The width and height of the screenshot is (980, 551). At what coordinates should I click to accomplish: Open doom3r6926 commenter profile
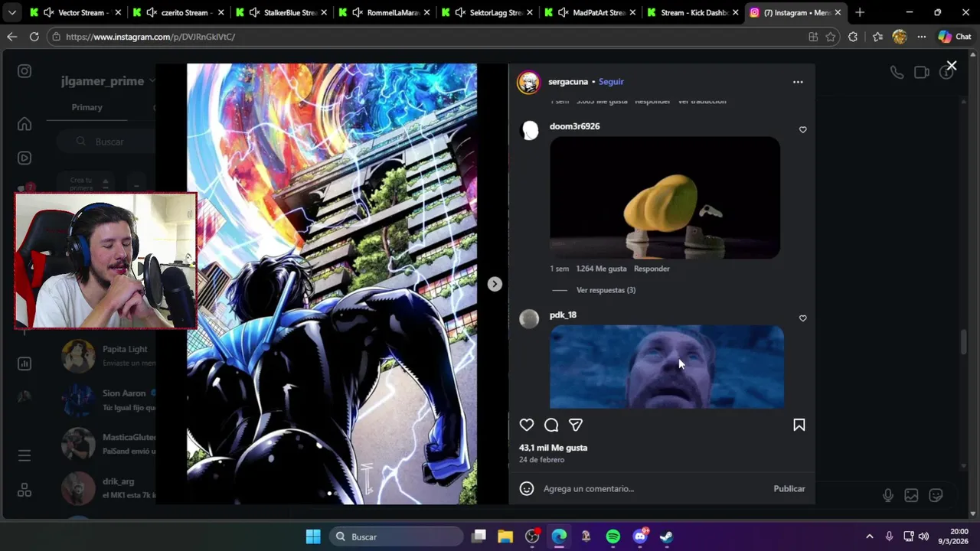574,126
